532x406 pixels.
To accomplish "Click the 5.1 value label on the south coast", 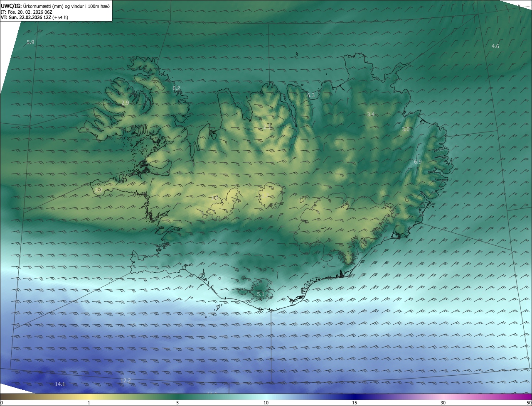I will point(261,294).
